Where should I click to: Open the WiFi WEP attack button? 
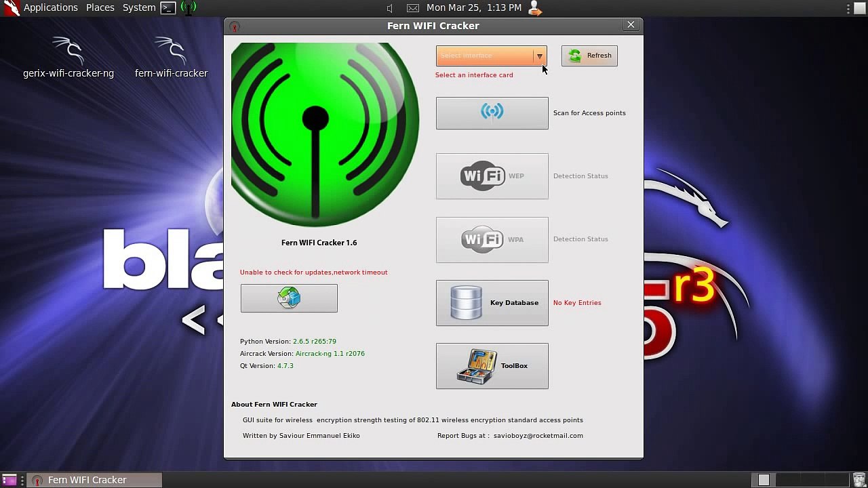pos(492,176)
